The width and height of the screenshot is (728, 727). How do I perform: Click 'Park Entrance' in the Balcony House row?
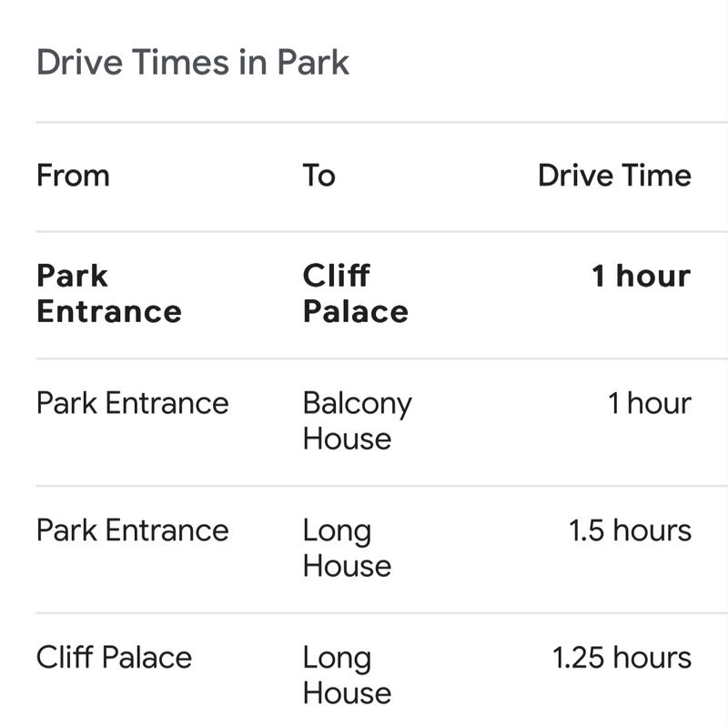(133, 403)
